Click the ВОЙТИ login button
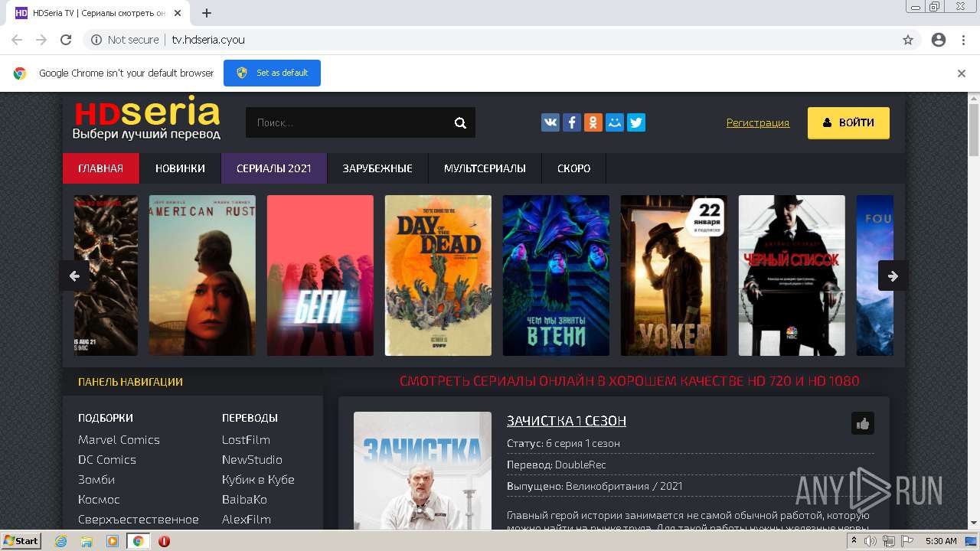This screenshot has height=551, width=980. (x=848, y=122)
